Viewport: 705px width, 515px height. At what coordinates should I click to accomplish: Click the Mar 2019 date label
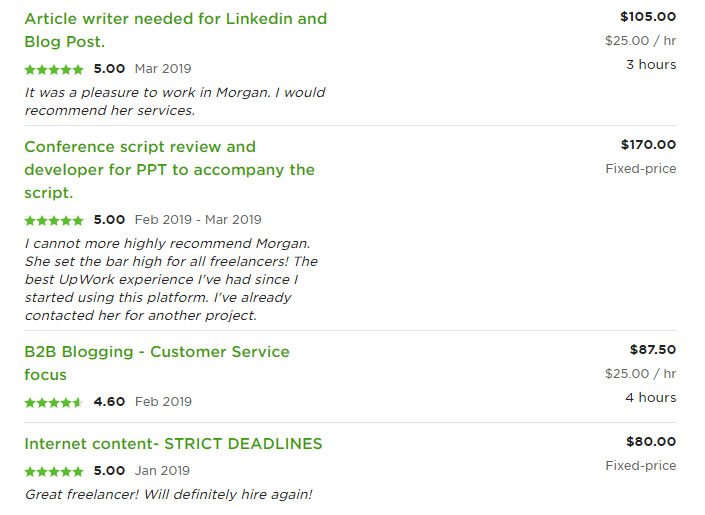tap(163, 69)
